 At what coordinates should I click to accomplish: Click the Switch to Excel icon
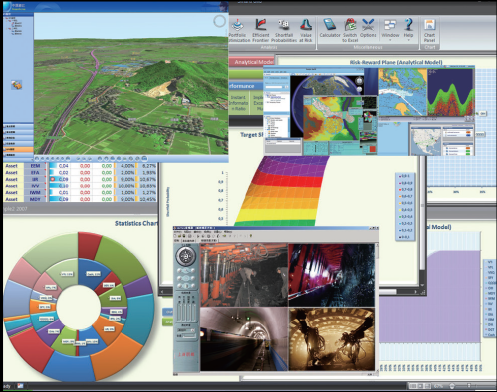click(350, 30)
